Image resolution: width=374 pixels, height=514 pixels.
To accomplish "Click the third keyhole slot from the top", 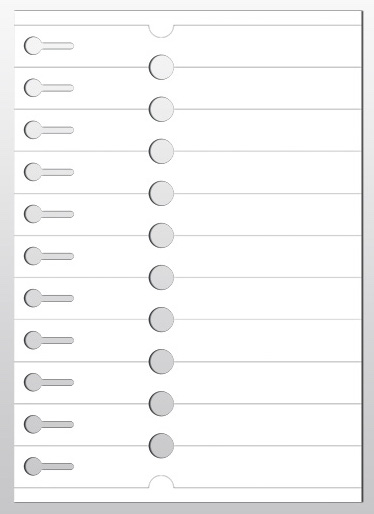I will [49, 130].
